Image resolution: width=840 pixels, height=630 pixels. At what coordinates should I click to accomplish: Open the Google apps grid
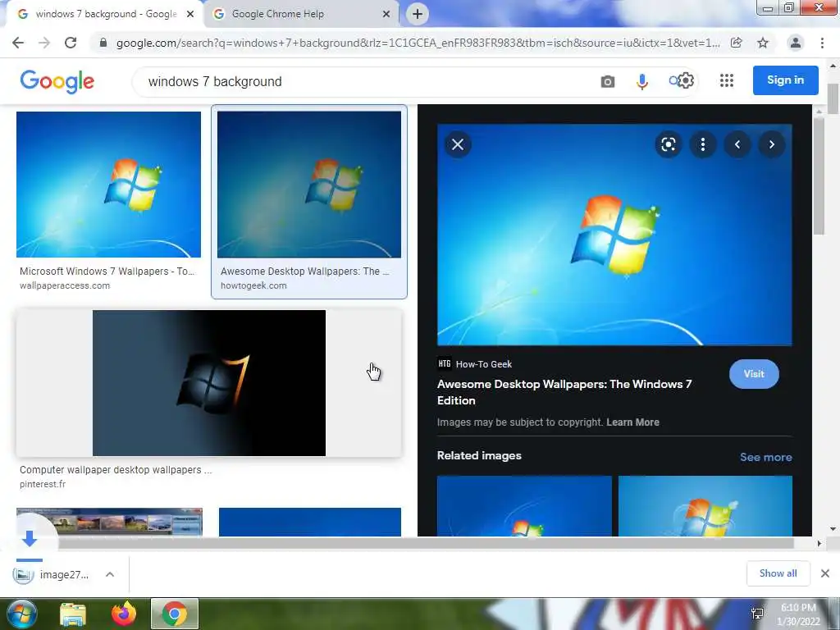pos(727,80)
